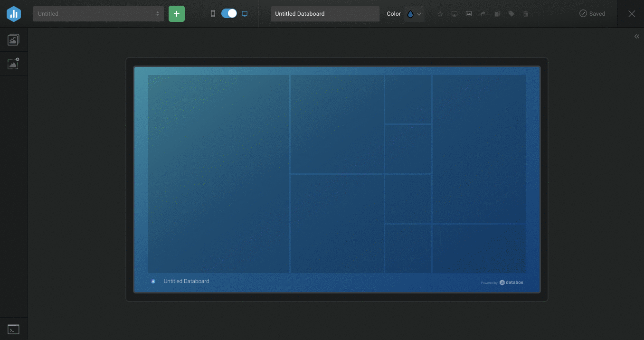Switch to desktop monitor layout icon
Viewport: 644px width, 340px height.
point(245,14)
